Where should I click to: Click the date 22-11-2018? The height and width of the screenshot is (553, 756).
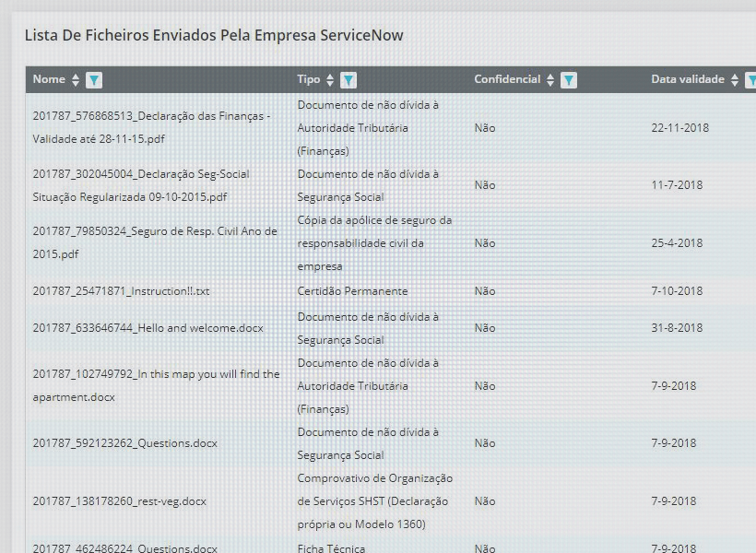click(679, 128)
